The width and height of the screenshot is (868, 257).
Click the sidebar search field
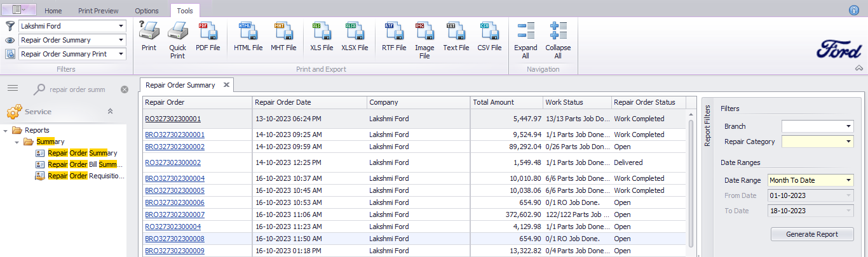(x=83, y=89)
